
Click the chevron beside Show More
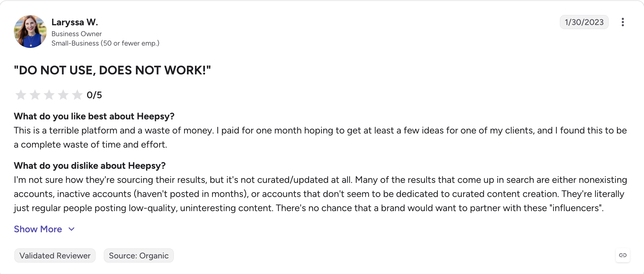coord(71,229)
